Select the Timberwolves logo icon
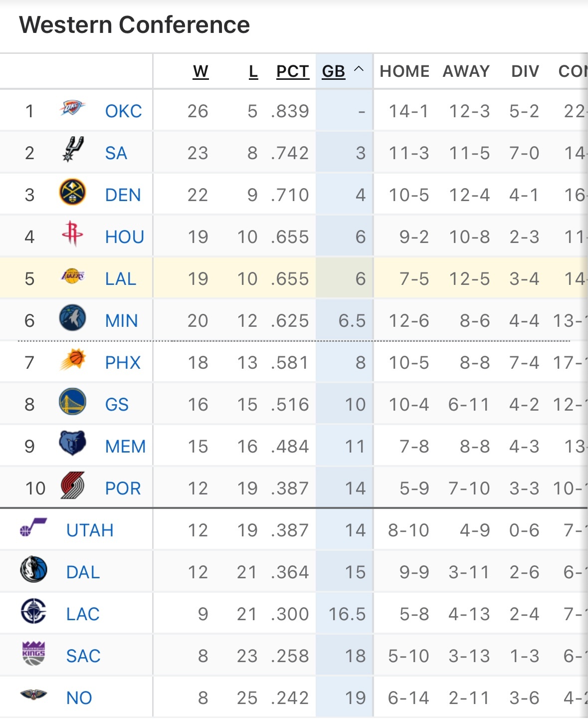Viewport: 588px width, 724px height. click(73, 318)
